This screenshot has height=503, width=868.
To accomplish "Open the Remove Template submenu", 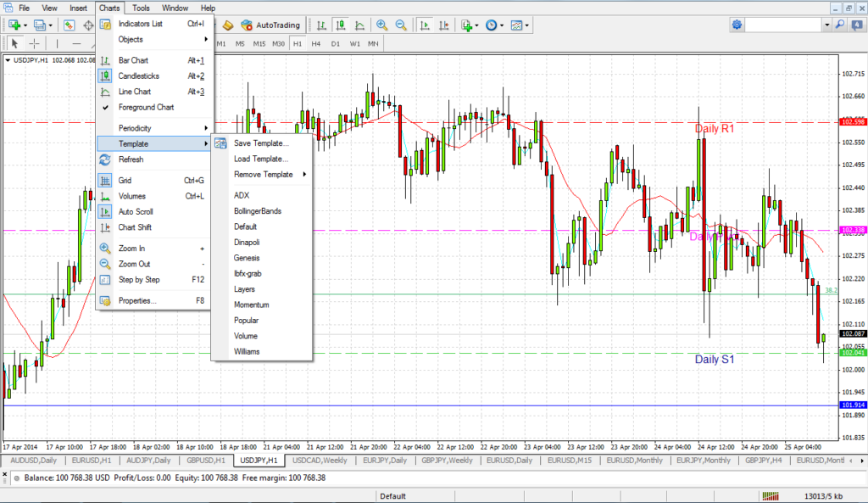I will click(263, 175).
